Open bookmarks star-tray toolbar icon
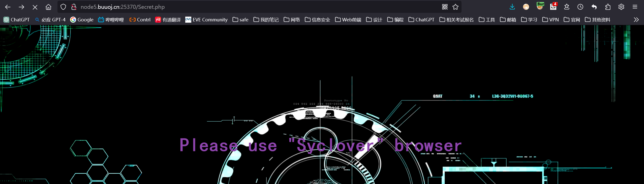Screen dimensions: 644x184 click(x=567, y=7)
